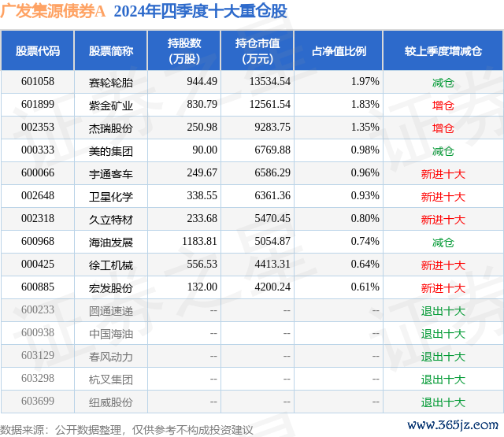
Task: Click stock name 海油发展
Action: click(111, 243)
